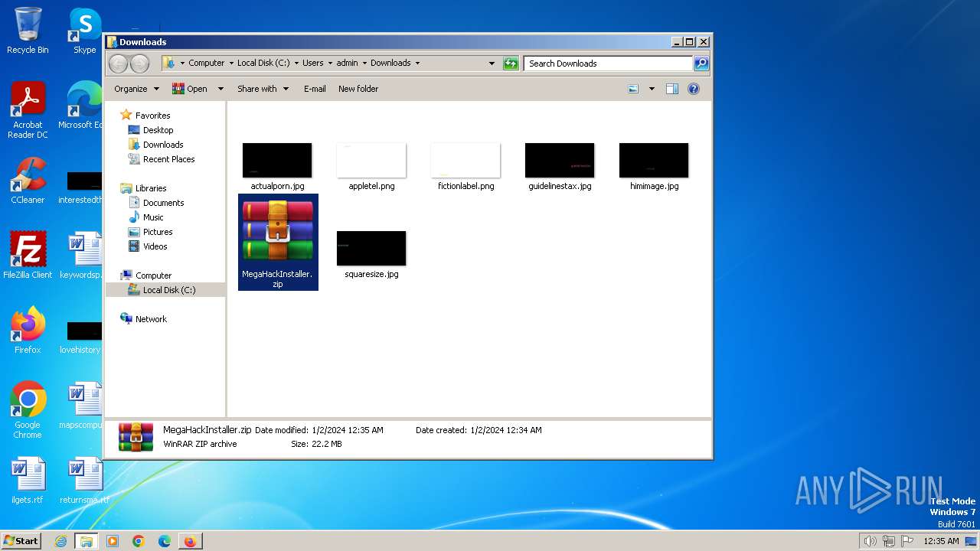980x551 pixels.
Task: Expand the Users breadcrumb arrow
Action: (x=330, y=64)
